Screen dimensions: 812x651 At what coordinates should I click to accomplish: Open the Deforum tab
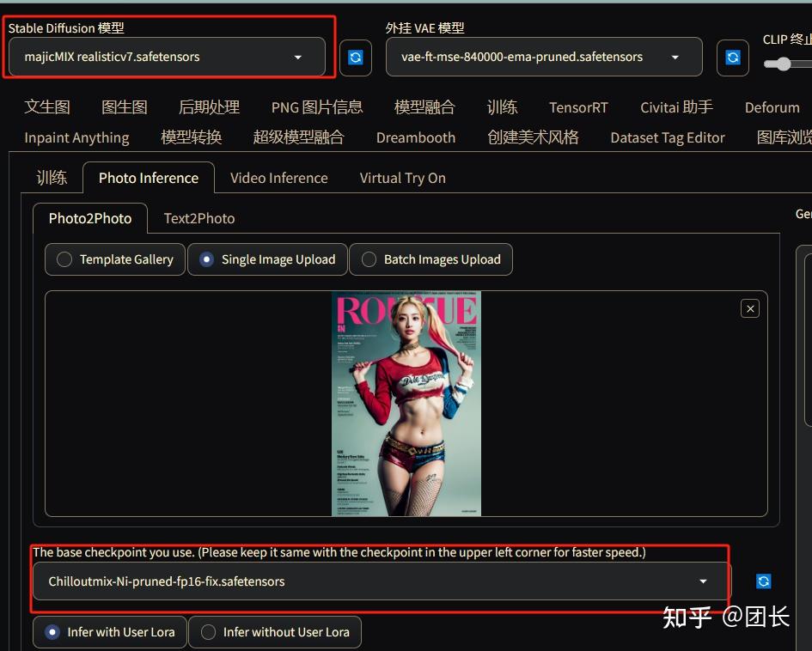point(772,107)
